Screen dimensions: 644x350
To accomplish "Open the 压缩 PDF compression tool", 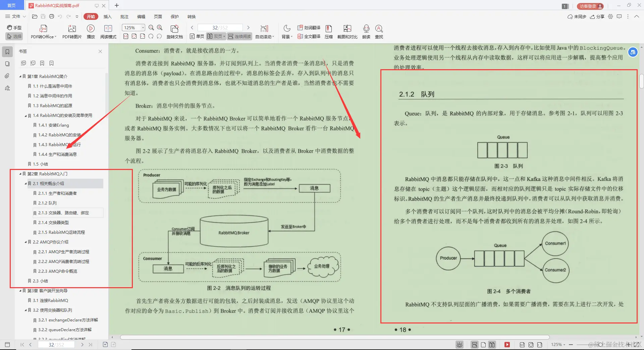I will point(328,31).
